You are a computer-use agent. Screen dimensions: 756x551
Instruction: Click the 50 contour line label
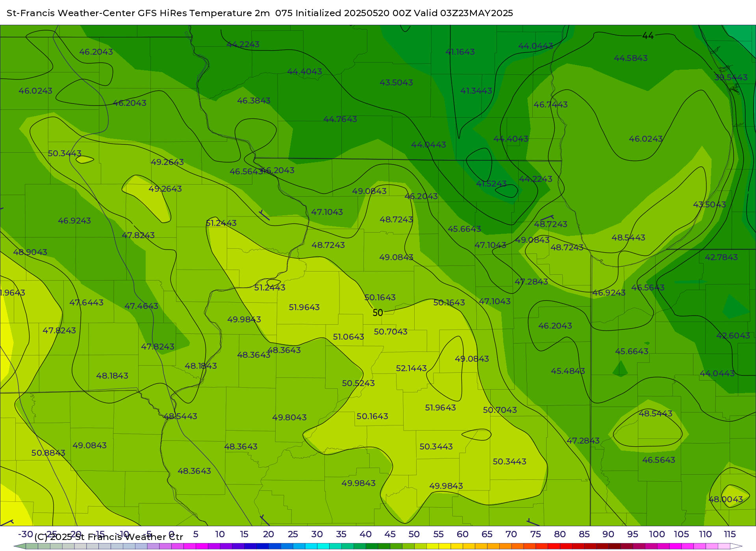click(378, 313)
